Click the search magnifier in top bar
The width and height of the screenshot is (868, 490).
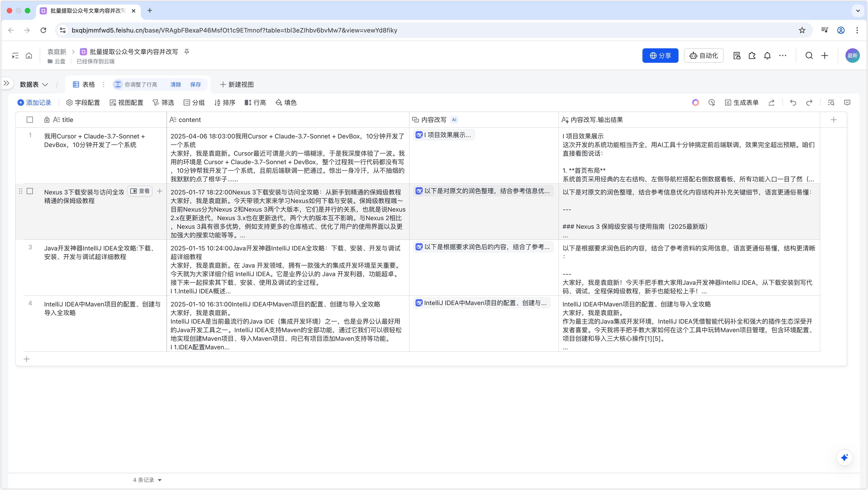coord(809,56)
